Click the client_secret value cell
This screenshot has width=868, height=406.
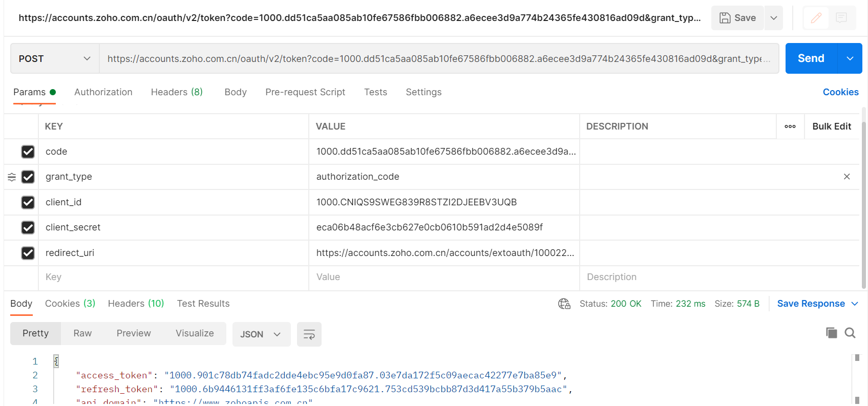point(444,227)
